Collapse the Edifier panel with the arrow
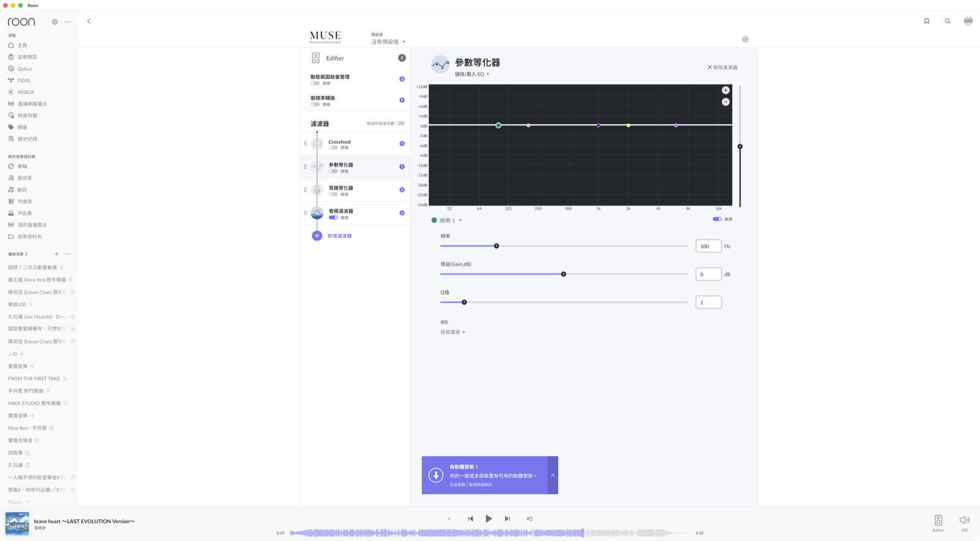 coord(402,58)
